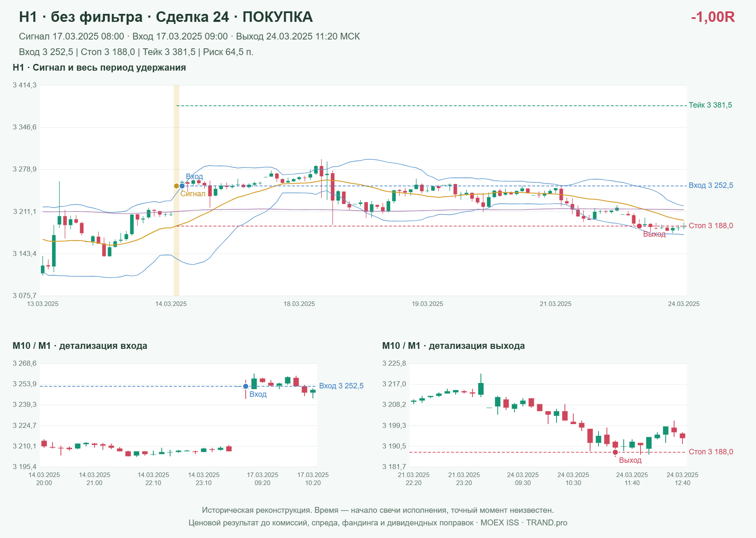Click the red exit dot in the exit detail chart

coord(615,452)
